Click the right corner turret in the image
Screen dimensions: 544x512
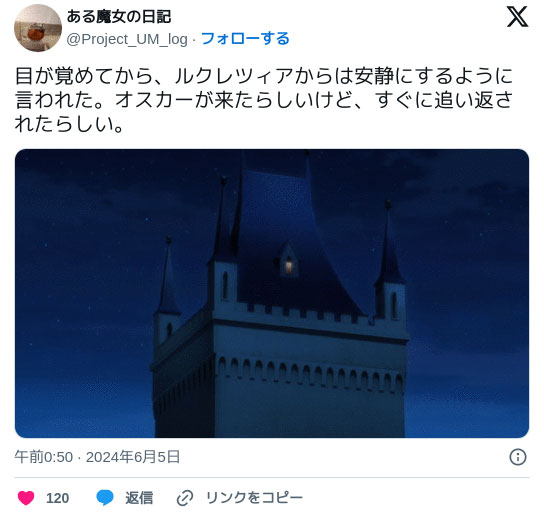pos(389,264)
